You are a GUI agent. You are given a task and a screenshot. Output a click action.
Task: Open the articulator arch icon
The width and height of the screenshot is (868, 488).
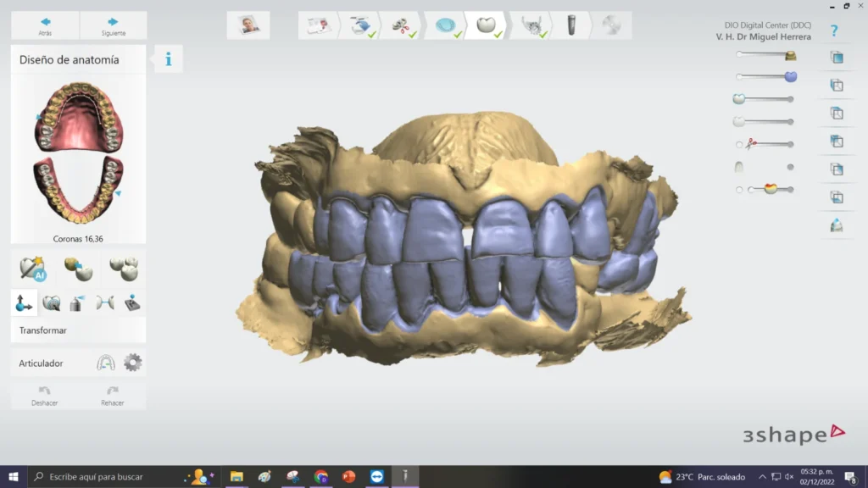106,363
